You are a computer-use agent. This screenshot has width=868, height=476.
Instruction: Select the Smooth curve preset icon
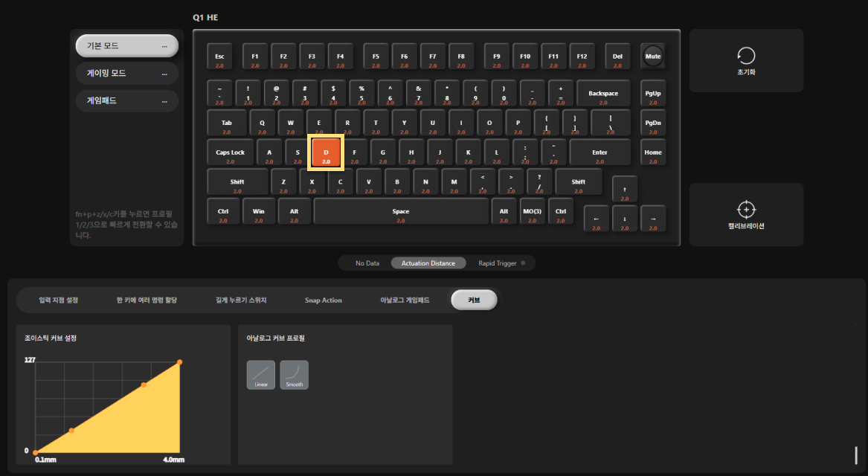(x=294, y=375)
